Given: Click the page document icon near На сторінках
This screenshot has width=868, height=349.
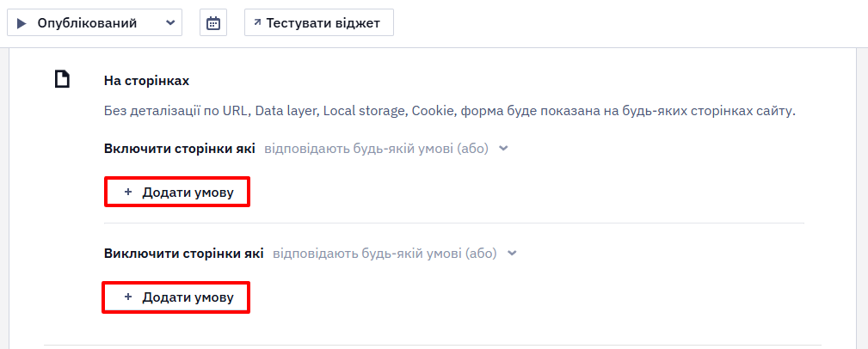Looking at the screenshot, I should 62,80.
